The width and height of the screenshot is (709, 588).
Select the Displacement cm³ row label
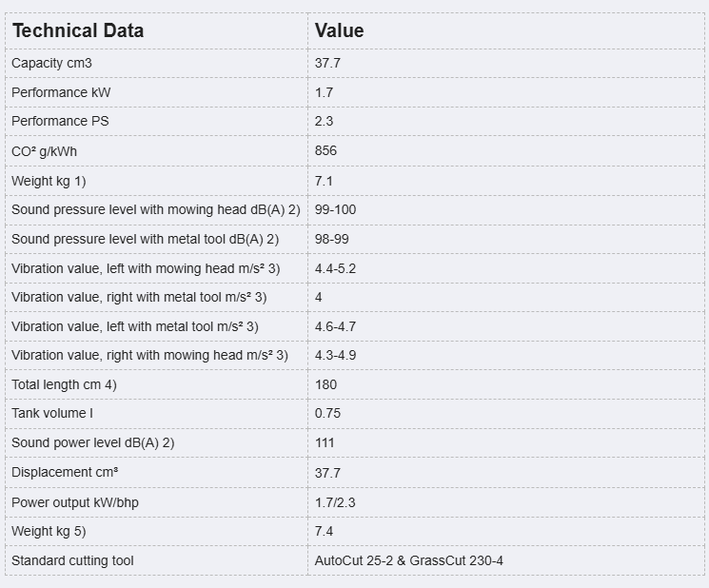tap(65, 473)
